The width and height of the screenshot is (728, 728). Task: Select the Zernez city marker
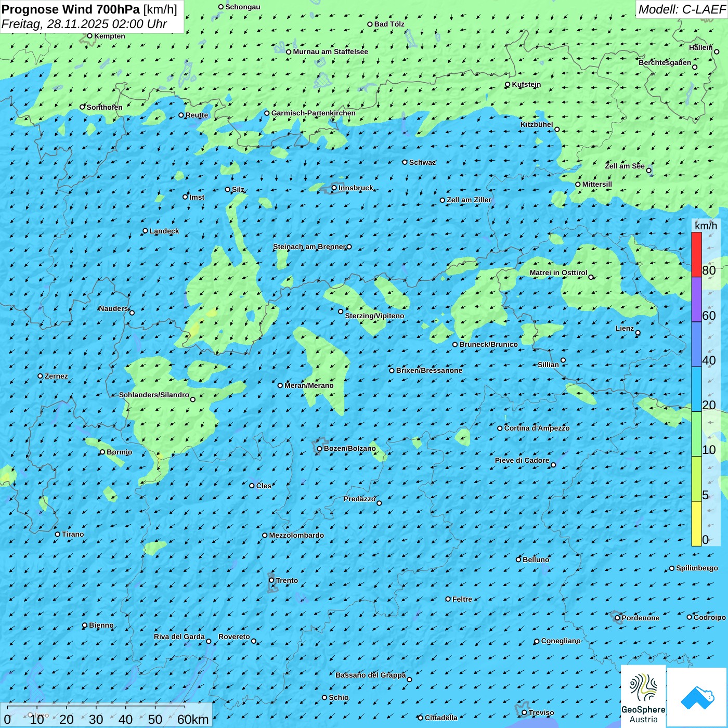click(40, 376)
